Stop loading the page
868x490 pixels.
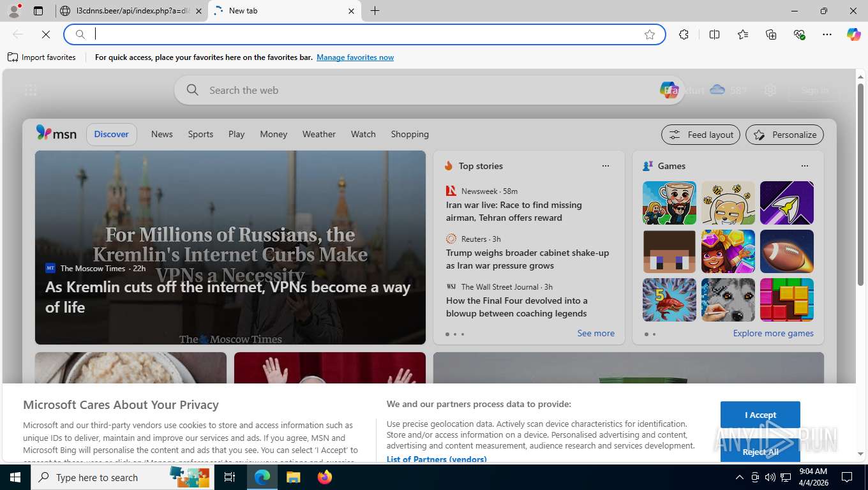tap(46, 34)
